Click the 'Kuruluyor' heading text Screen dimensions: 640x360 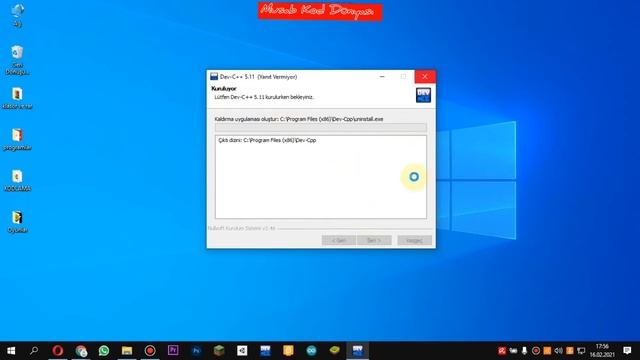[224, 89]
